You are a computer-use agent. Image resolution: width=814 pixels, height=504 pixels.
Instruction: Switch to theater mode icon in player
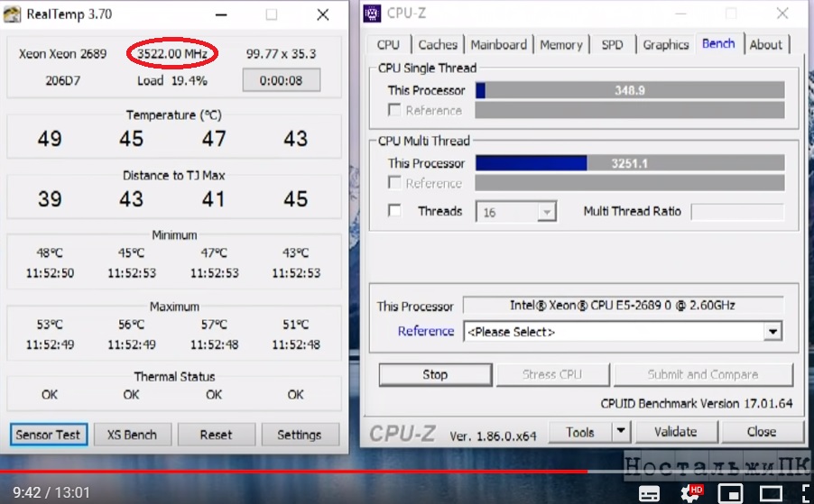point(771,493)
